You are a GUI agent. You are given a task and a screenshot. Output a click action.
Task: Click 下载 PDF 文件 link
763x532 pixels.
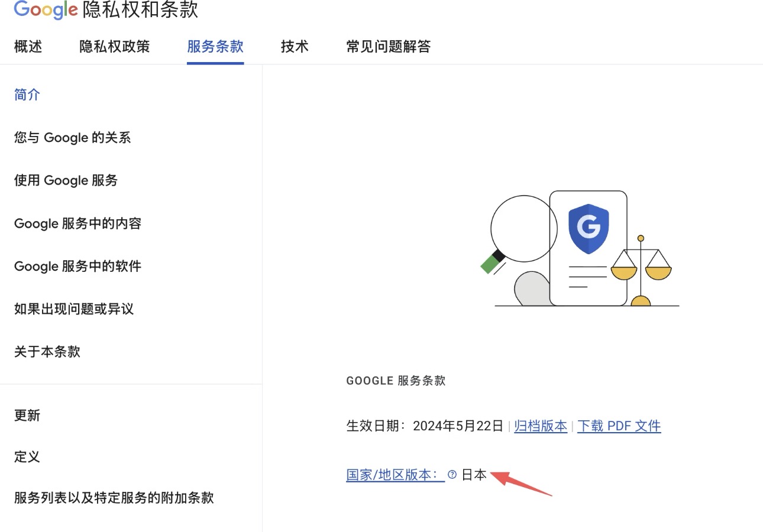(619, 426)
